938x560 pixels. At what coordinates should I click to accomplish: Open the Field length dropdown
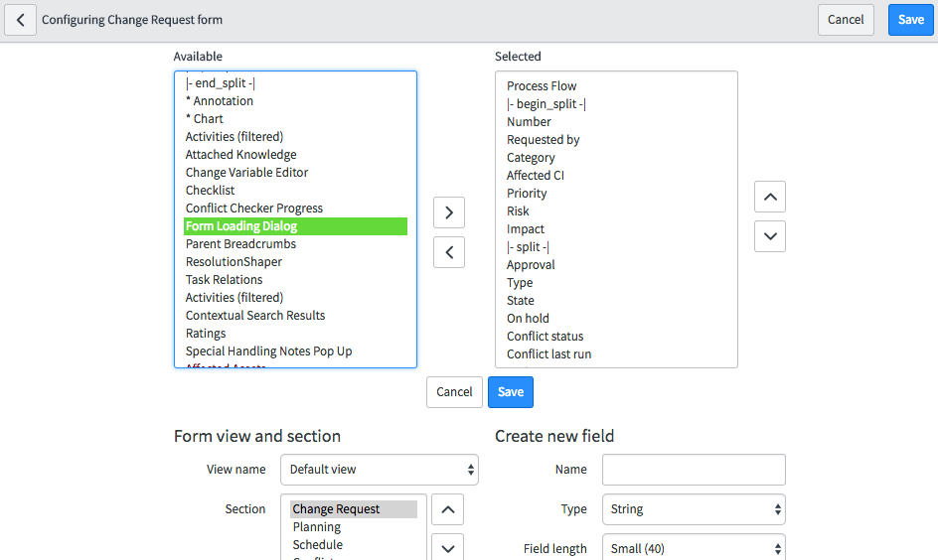tap(694, 549)
